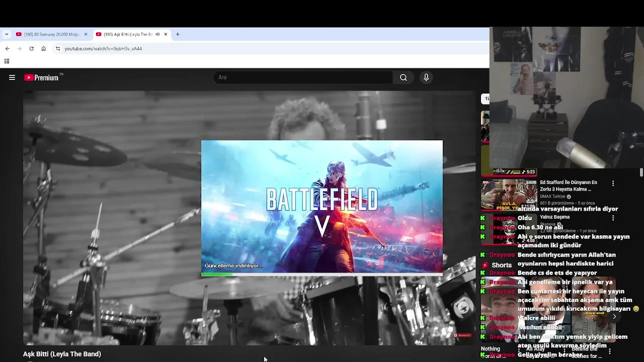The width and height of the screenshot is (644, 362).
Task: Click the Güncelleme indiriliyor status text
Action: point(233,265)
